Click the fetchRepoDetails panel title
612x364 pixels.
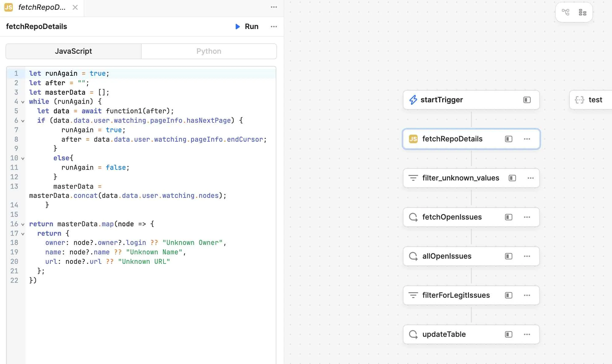[36, 27]
